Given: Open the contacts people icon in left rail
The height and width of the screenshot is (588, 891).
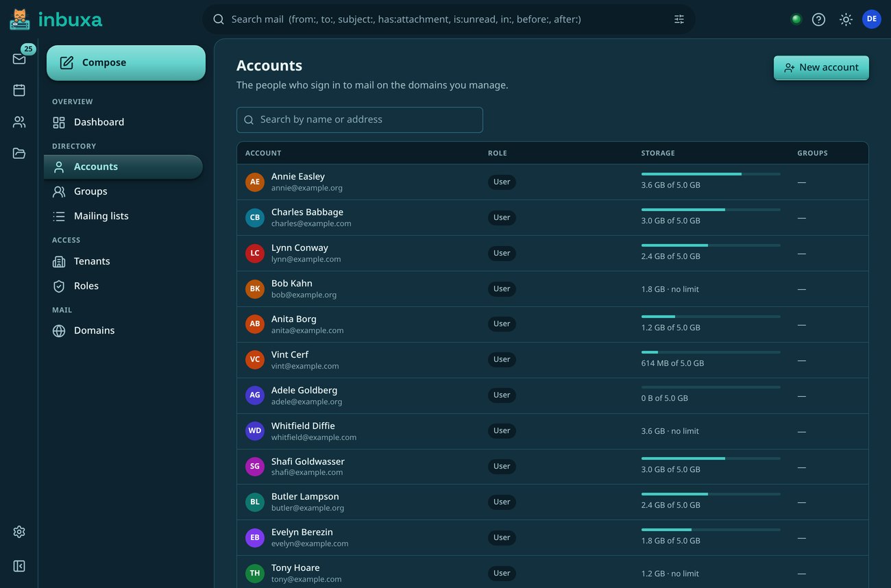Looking at the screenshot, I should pyautogui.click(x=19, y=122).
